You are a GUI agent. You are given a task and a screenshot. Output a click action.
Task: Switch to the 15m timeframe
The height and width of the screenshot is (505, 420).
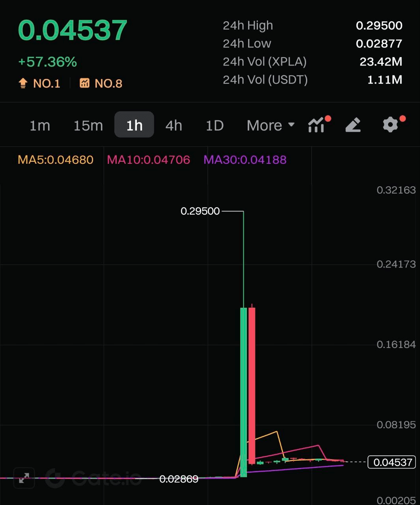88,125
